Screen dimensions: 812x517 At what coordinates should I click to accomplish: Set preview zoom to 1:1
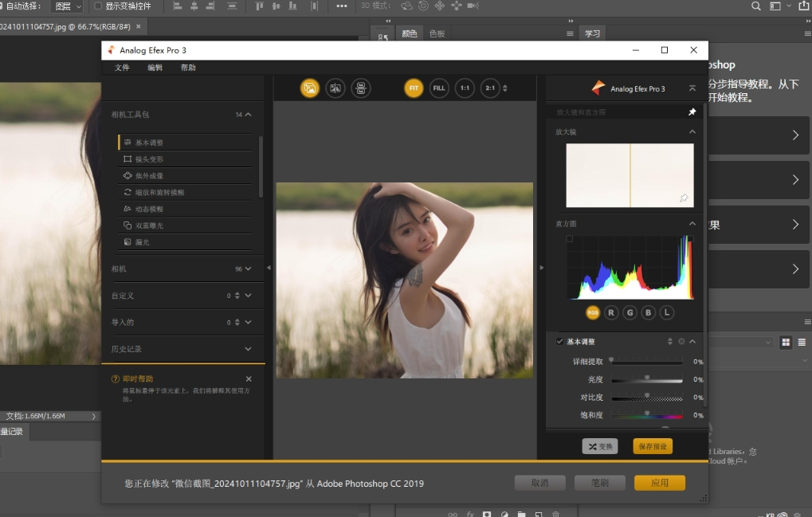465,88
